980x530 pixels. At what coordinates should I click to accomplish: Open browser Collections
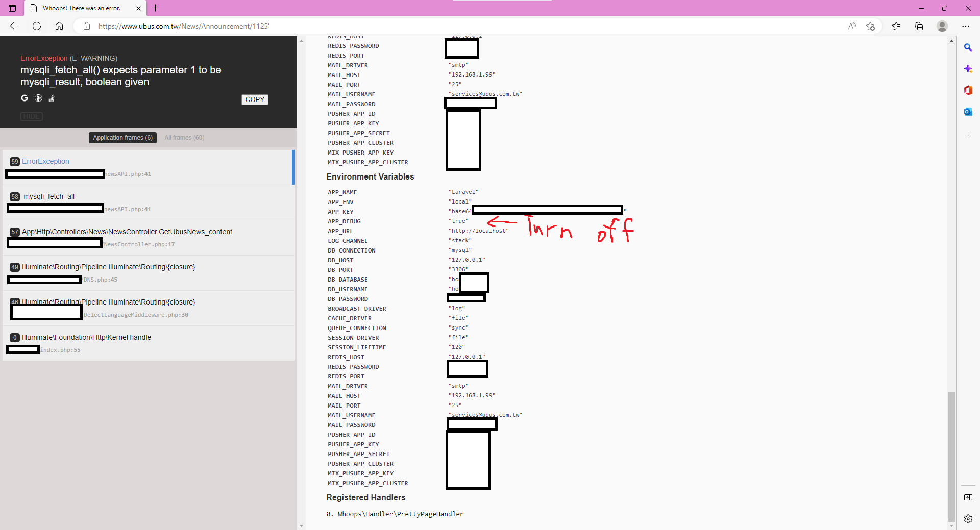[x=919, y=26]
